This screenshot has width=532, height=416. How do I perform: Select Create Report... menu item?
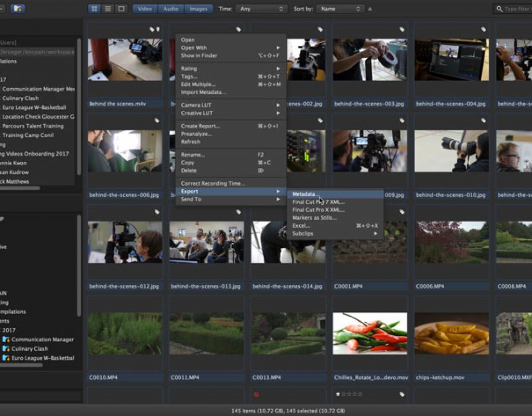[231, 126]
